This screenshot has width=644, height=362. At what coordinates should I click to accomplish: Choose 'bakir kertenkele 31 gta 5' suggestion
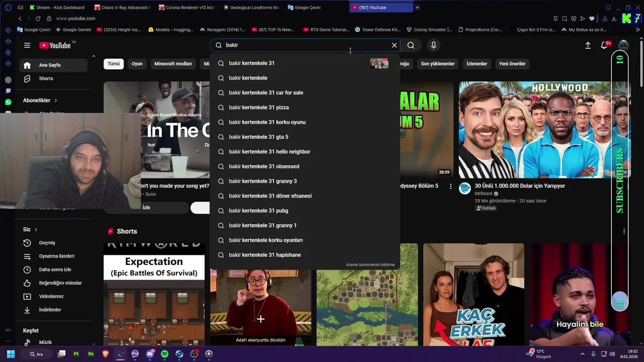[305, 137]
